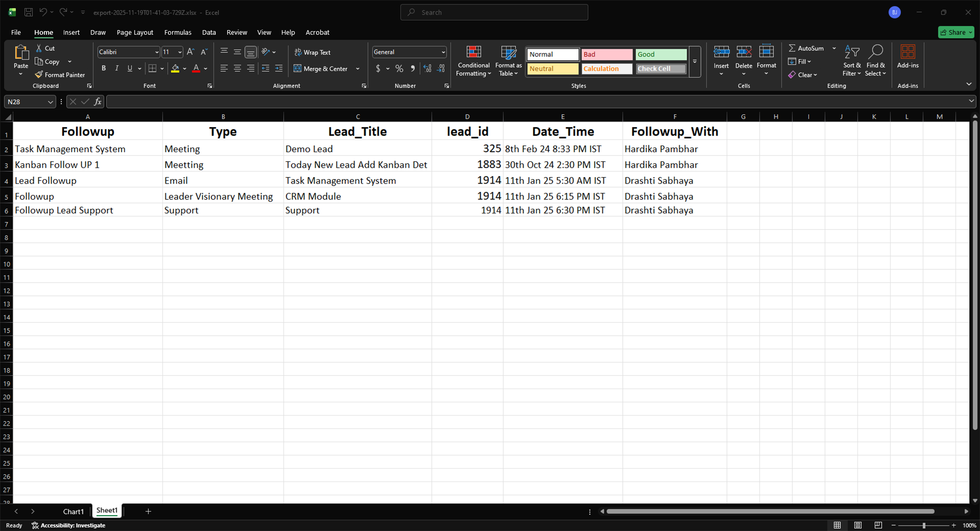The height and width of the screenshot is (531, 980).
Task: Expand the General number format dropdown
Action: [x=443, y=53]
